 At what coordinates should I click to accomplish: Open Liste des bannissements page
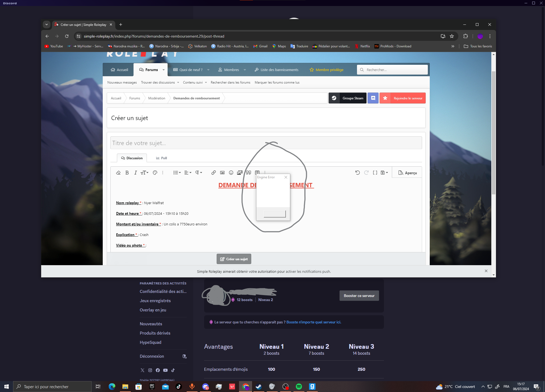click(277, 70)
